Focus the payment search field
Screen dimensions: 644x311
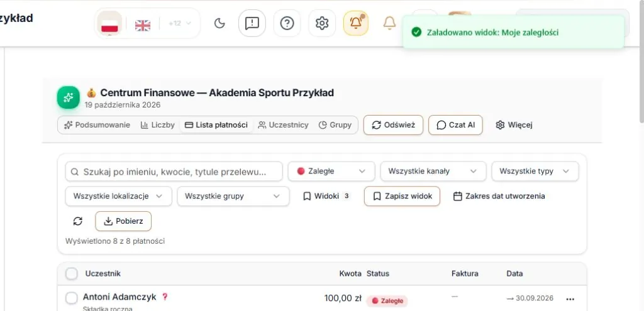174,172
